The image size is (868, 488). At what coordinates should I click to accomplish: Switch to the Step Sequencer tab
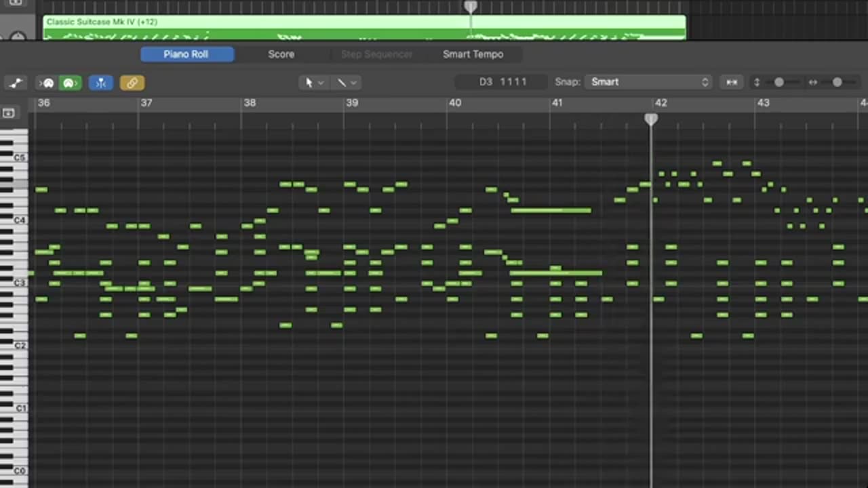coord(376,54)
